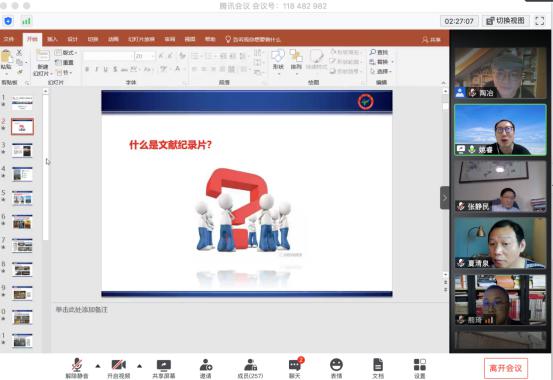Open meeting settings icon

[420, 368]
